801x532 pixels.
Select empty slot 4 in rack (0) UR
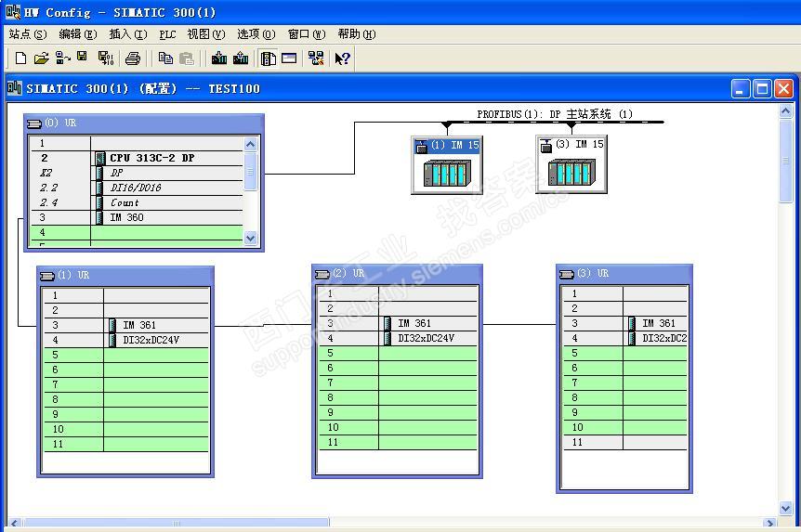coord(137,232)
